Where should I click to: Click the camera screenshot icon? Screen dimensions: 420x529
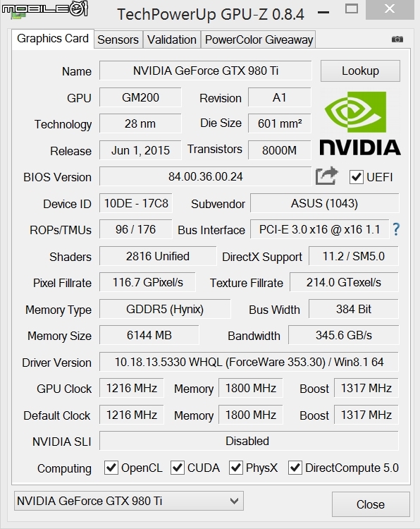click(397, 39)
